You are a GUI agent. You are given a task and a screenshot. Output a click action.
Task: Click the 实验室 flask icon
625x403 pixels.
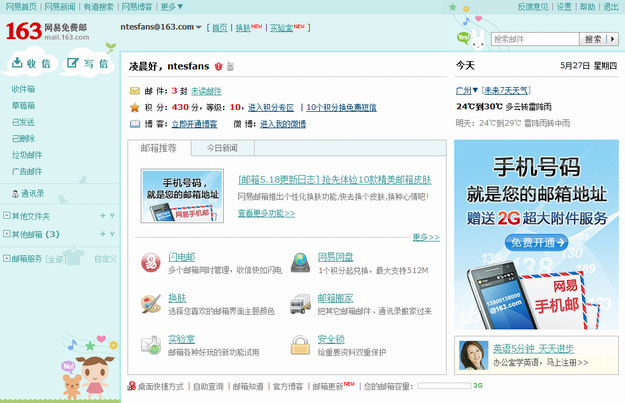[x=151, y=345]
